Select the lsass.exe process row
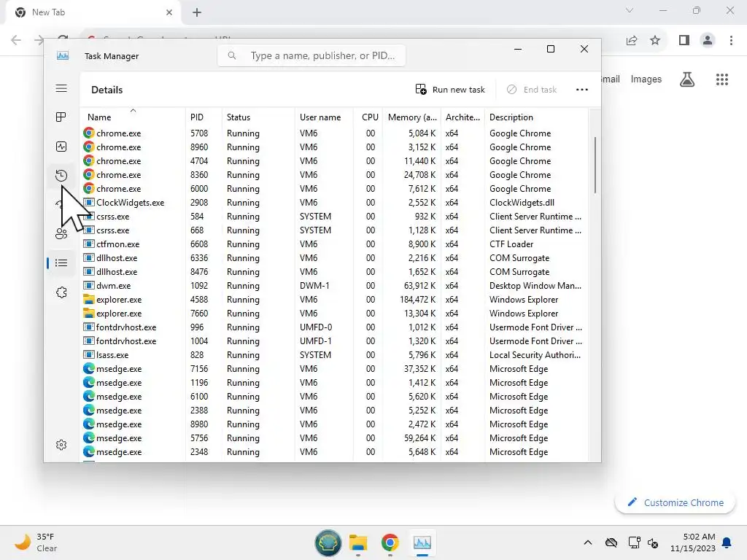The image size is (747, 560). click(x=334, y=355)
